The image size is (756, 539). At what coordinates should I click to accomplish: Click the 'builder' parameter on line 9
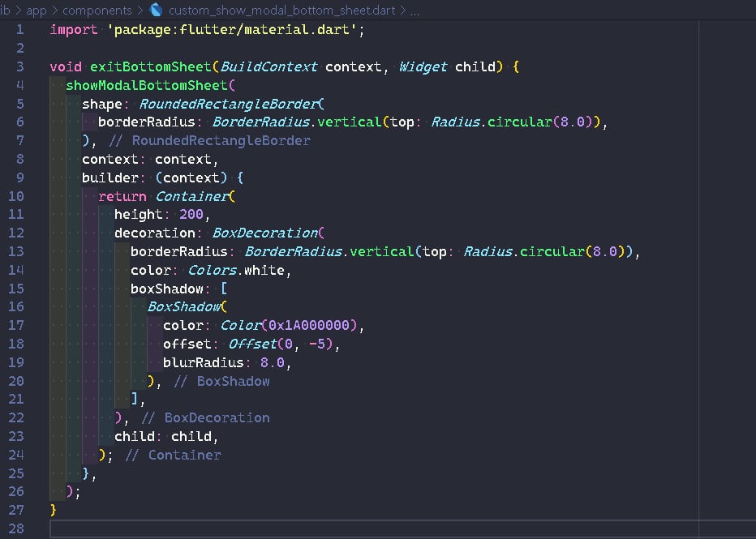tap(110, 178)
